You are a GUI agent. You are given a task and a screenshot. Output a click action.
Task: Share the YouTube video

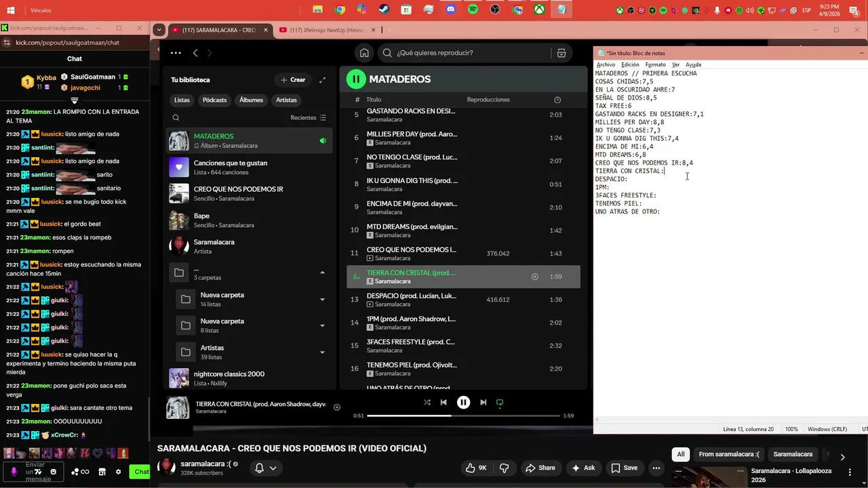540,468
